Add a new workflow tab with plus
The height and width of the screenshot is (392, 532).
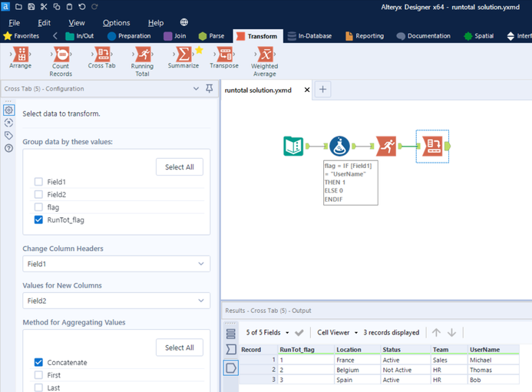point(322,89)
